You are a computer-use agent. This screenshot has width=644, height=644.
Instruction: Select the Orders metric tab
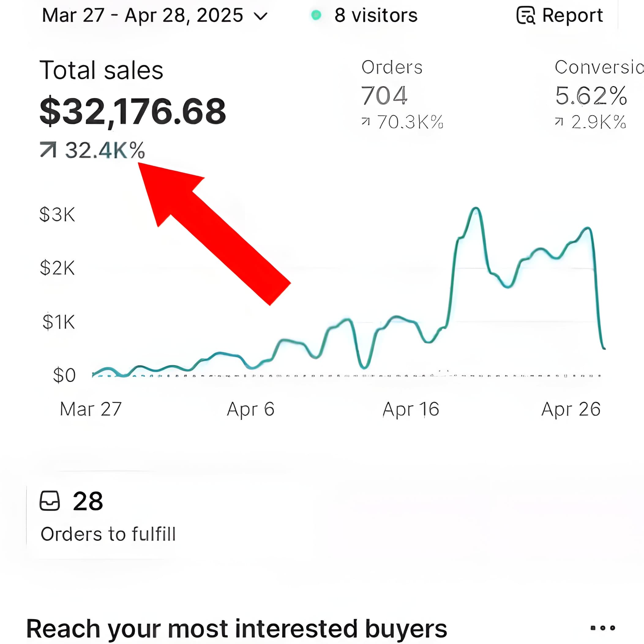[392, 67]
